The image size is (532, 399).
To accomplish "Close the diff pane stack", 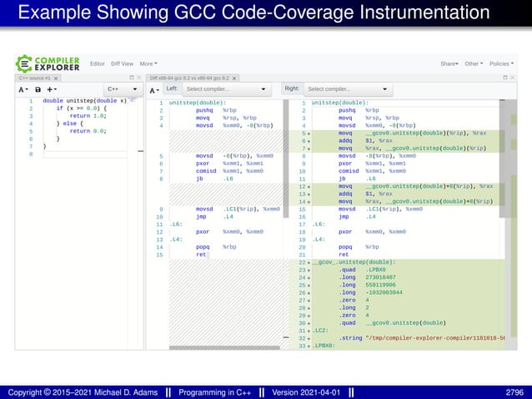I will pyautogui.click(x=512, y=78).
